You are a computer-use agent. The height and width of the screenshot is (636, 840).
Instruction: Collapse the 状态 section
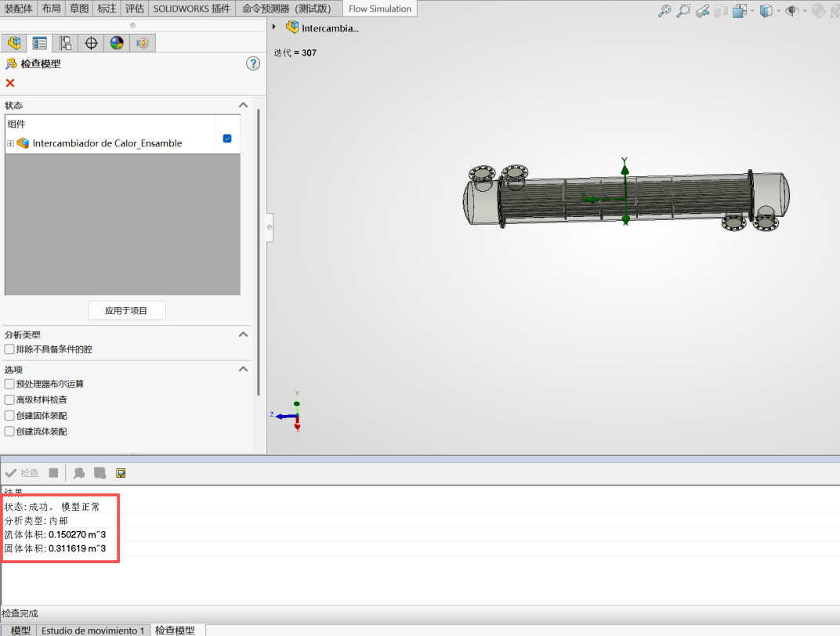click(243, 105)
